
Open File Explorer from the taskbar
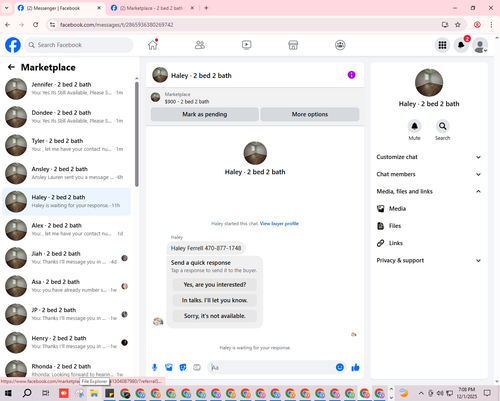tap(94, 393)
